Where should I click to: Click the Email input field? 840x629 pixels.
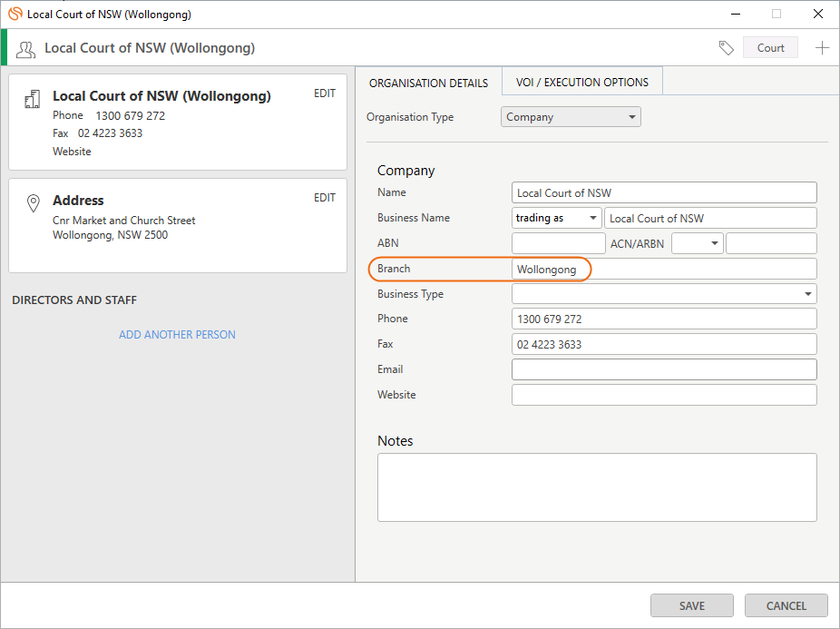point(664,369)
